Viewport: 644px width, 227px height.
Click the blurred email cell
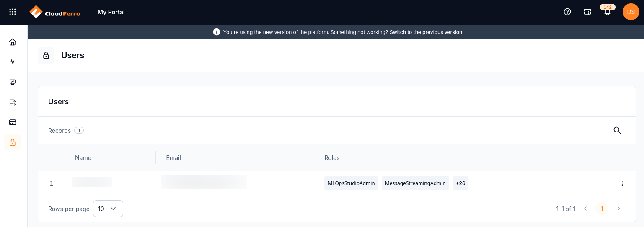pyautogui.click(x=204, y=182)
